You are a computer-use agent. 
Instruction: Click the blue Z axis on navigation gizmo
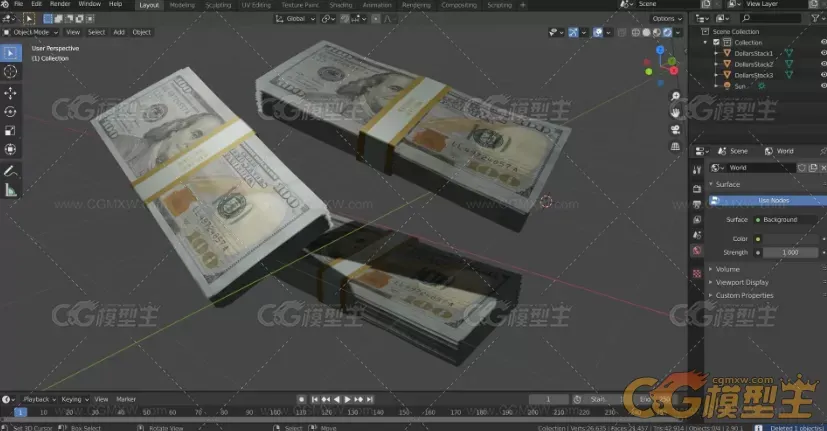660,50
